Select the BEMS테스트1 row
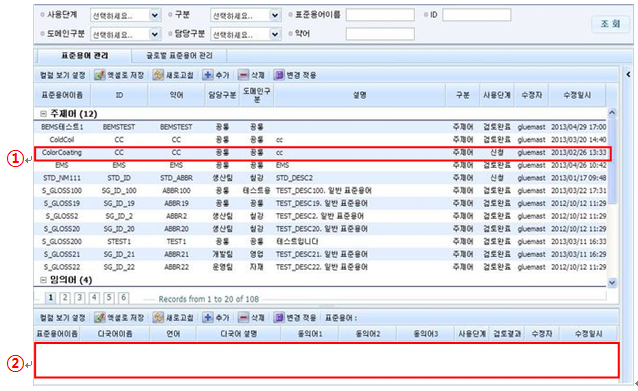 coord(321,127)
